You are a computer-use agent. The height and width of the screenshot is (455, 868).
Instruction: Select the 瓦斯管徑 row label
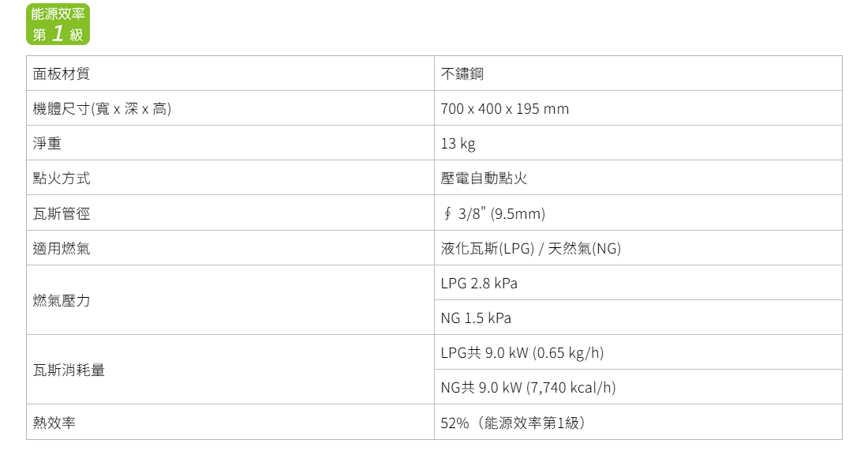click(62, 213)
